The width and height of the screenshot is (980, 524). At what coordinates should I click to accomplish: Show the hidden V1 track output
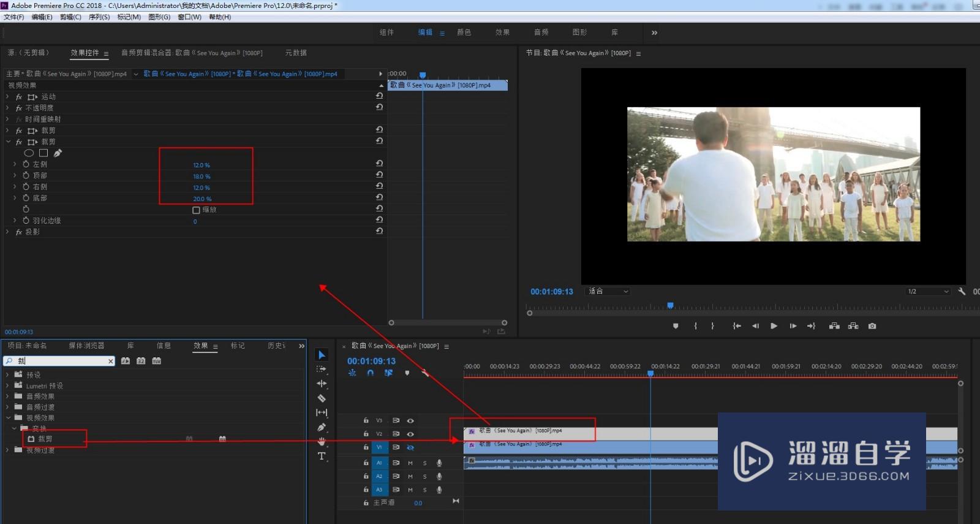coord(410,447)
